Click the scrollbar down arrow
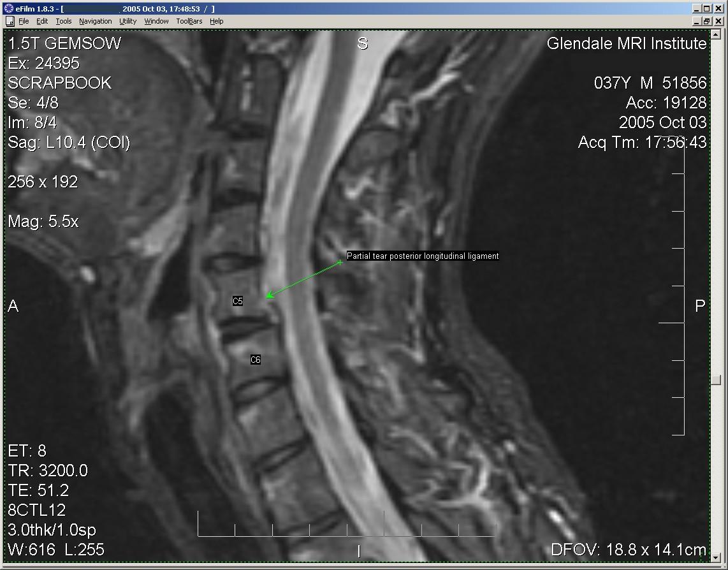 click(x=717, y=557)
